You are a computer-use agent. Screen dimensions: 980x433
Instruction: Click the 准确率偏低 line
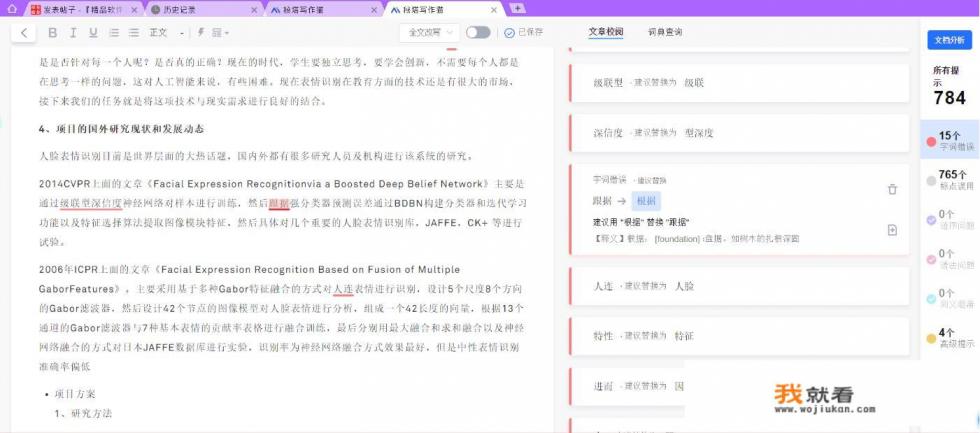tap(65, 367)
